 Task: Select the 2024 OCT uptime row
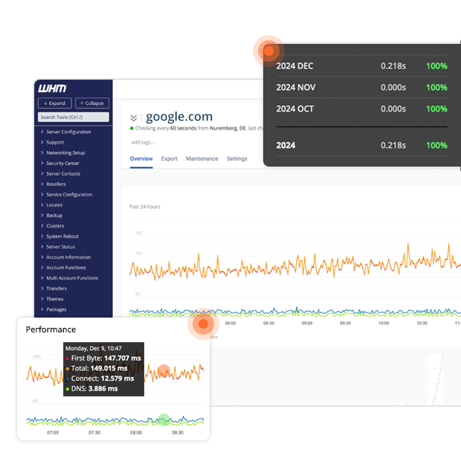pyautogui.click(x=361, y=109)
